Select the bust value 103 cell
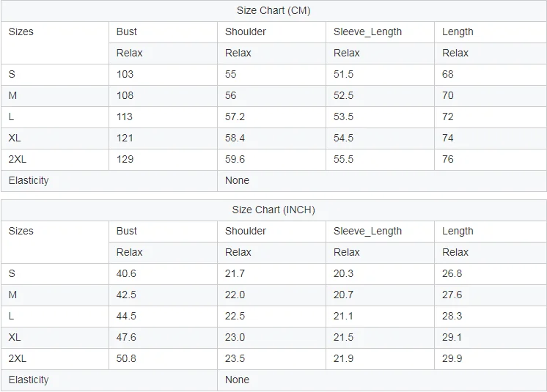 click(x=125, y=74)
